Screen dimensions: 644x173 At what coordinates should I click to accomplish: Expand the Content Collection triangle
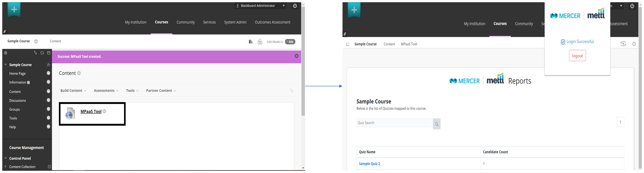6,167
